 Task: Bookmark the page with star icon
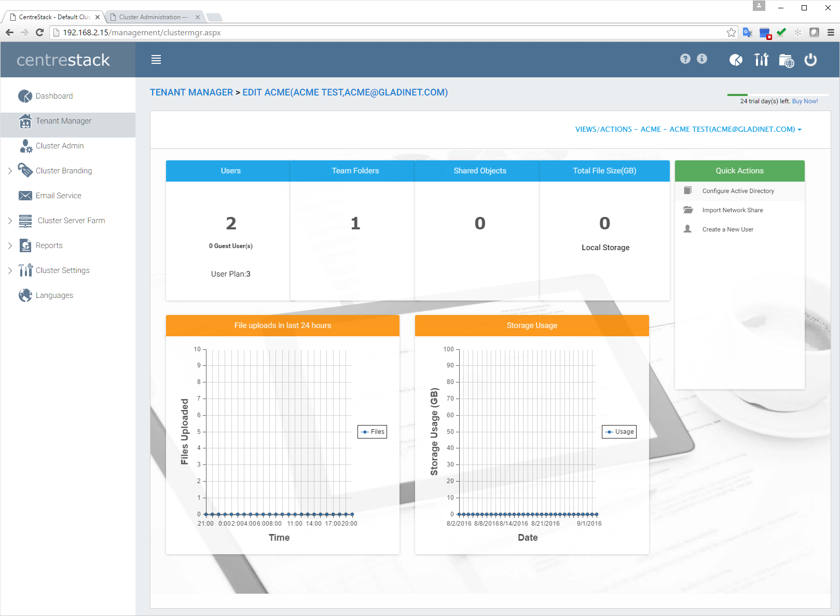(731, 33)
